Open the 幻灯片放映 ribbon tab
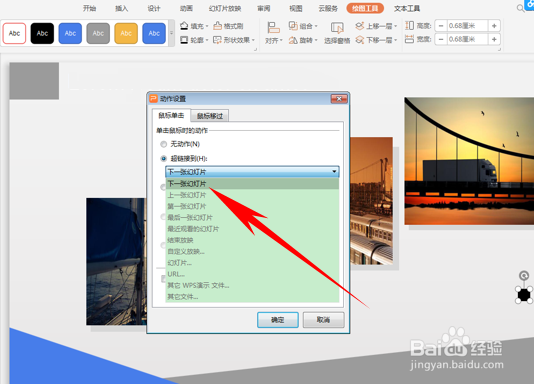This screenshot has width=535, height=384. click(225, 8)
